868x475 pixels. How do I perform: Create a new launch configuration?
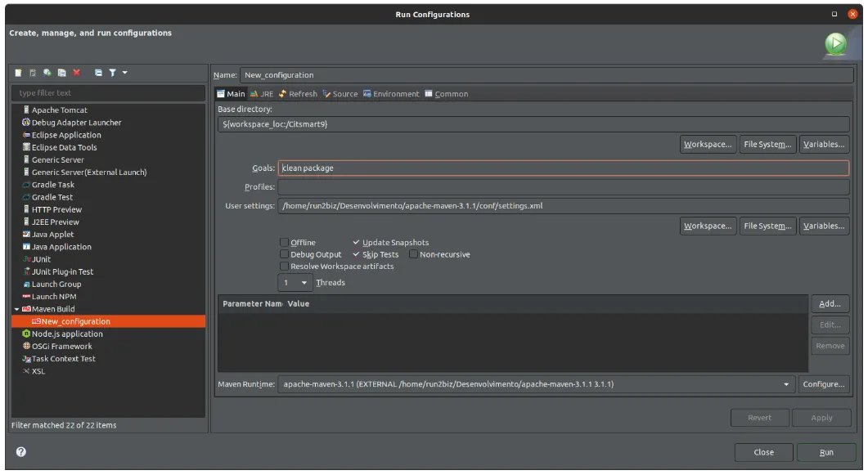click(x=18, y=73)
